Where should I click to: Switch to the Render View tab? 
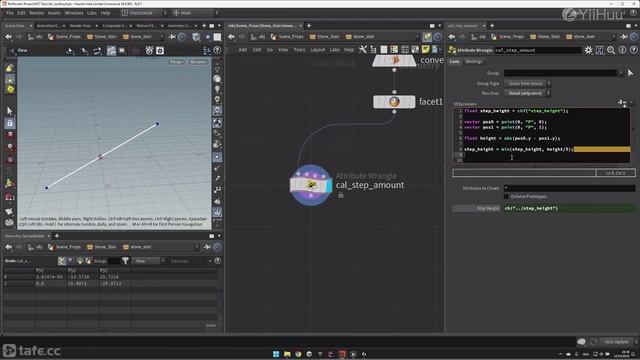(x=80, y=26)
